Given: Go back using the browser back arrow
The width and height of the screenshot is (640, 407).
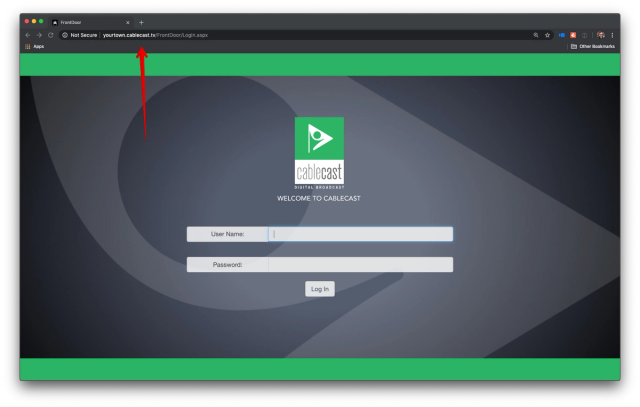Looking at the screenshot, I should pyautogui.click(x=28, y=35).
